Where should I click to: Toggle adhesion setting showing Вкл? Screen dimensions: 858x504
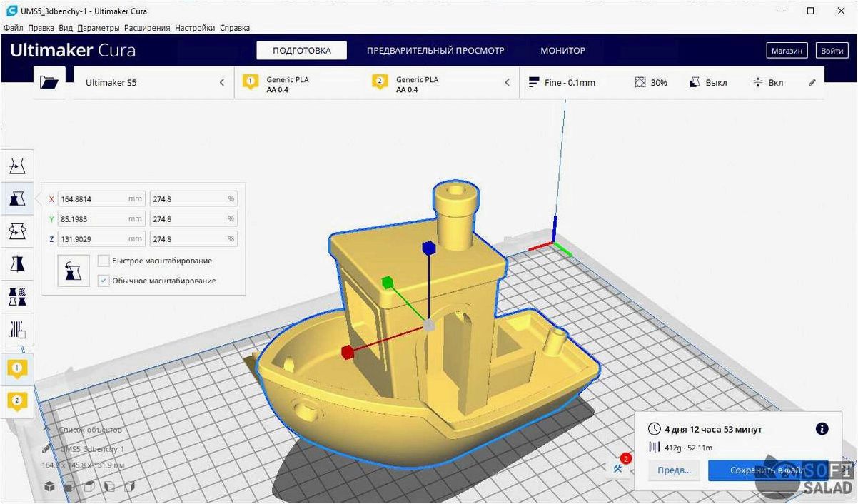768,83
